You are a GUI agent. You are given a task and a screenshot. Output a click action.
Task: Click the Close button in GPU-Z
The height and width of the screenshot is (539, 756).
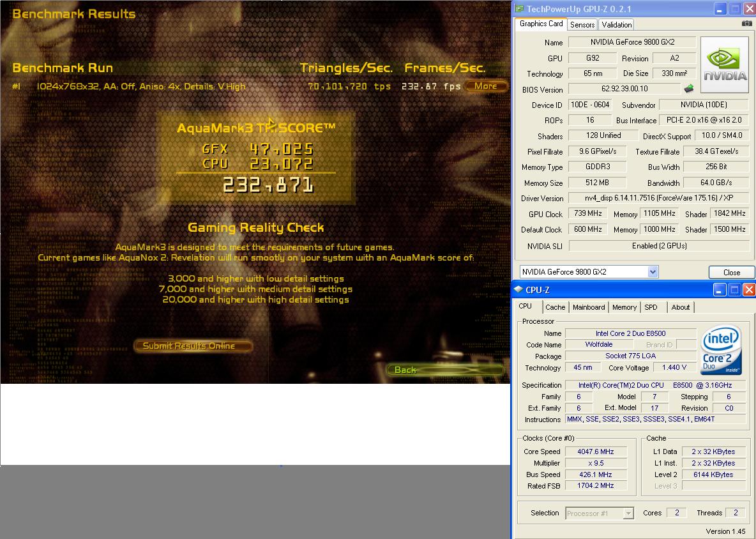[731, 273]
